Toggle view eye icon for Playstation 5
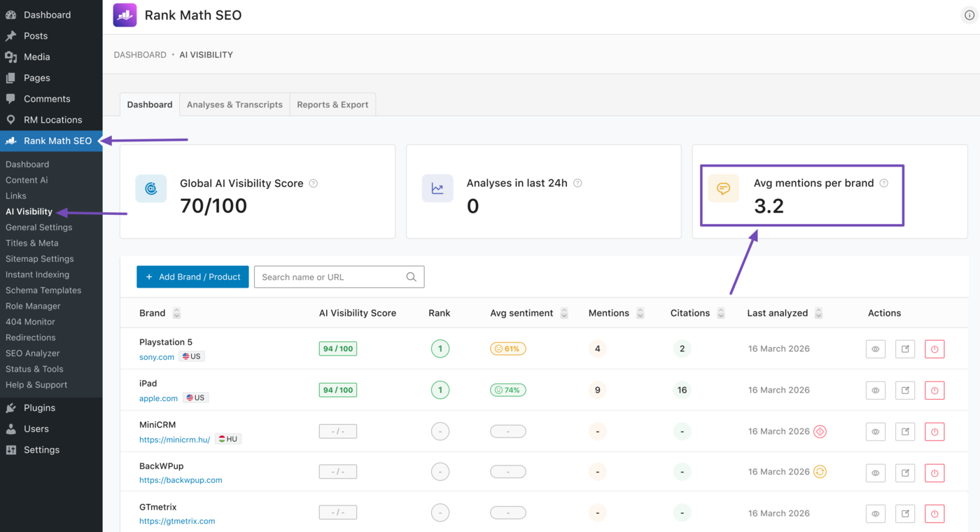Image resolution: width=980 pixels, height=532 pixels. pyautogui.click(x=876, y=349)
